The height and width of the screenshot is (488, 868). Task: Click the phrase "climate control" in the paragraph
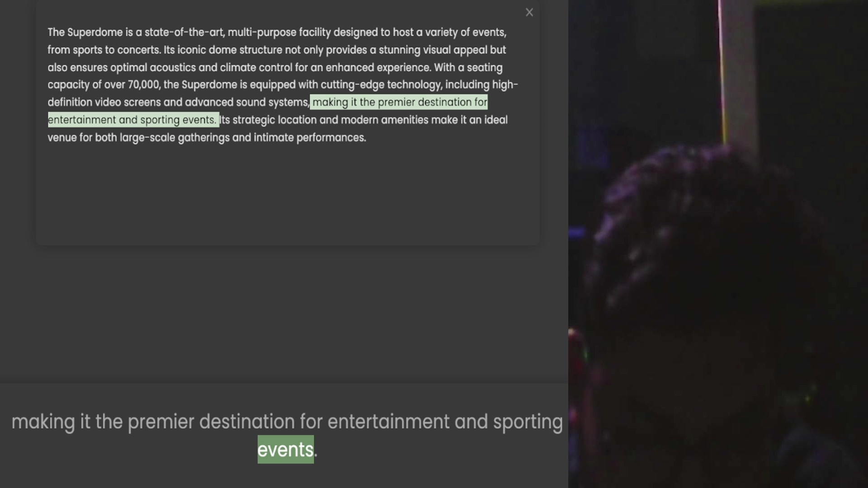pyautogui.click(x=256, y=68)
